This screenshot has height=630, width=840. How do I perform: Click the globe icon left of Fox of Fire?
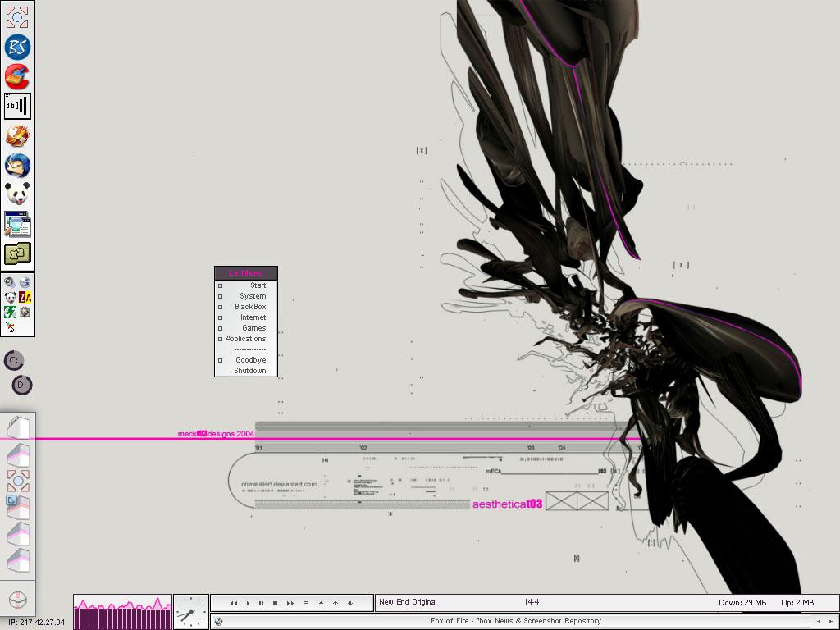click(218, 622)
